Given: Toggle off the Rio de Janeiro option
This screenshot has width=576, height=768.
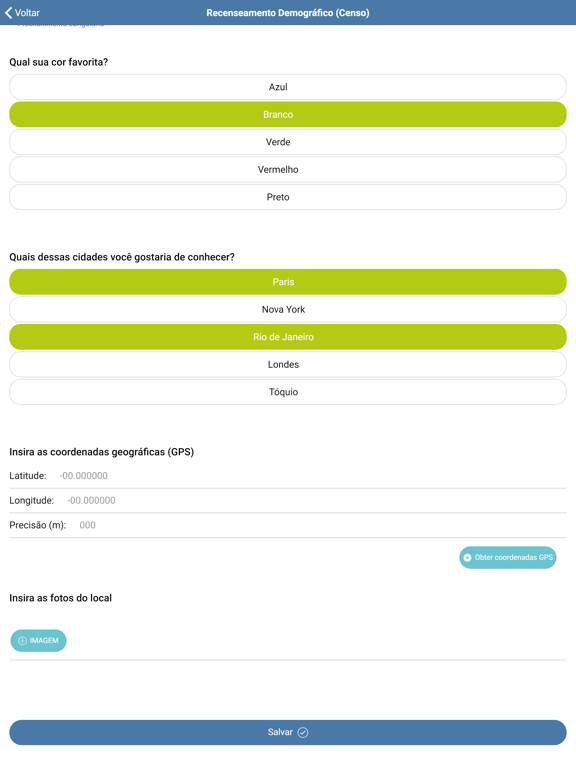Looking at the screenshot, I should (x=288, y=337).
